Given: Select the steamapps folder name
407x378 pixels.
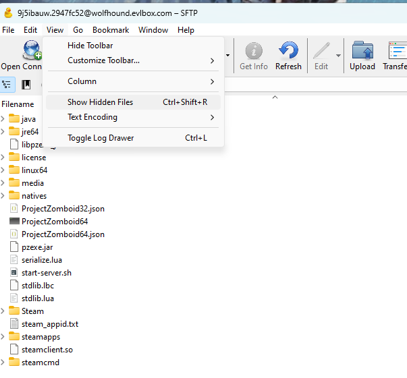Looking at the screenshot, I should click(x=41, y=337).
